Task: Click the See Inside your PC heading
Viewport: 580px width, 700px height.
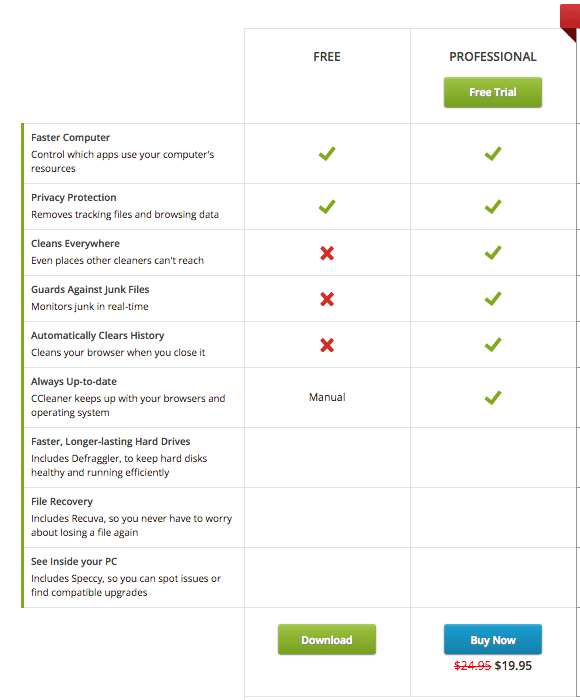Action: [74, 562]
